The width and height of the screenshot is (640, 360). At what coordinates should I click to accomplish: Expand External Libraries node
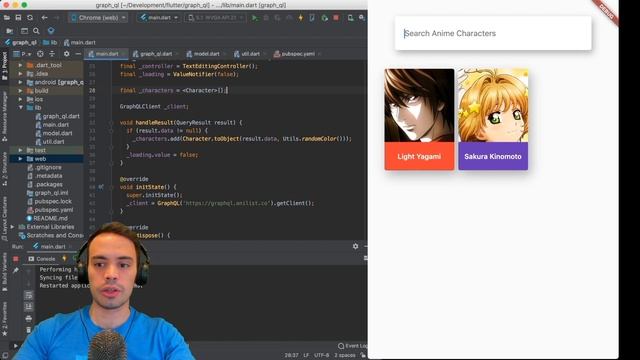(12, 227)
